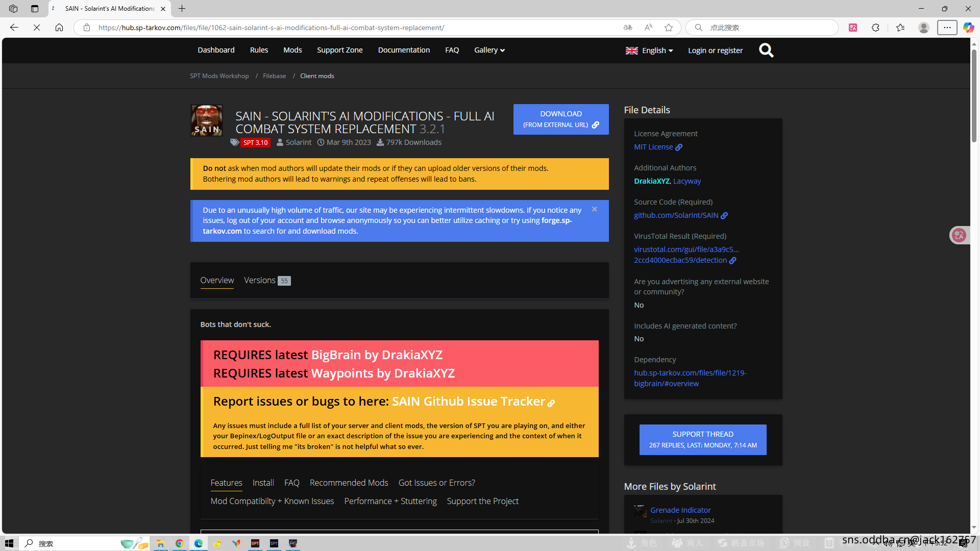Open FAQ in top navigation
This screenshot has height=551, width=980.
452,50
